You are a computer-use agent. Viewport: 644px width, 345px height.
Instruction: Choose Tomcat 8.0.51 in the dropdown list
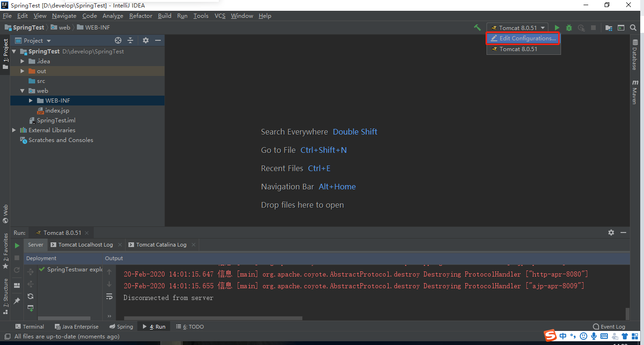524,49
